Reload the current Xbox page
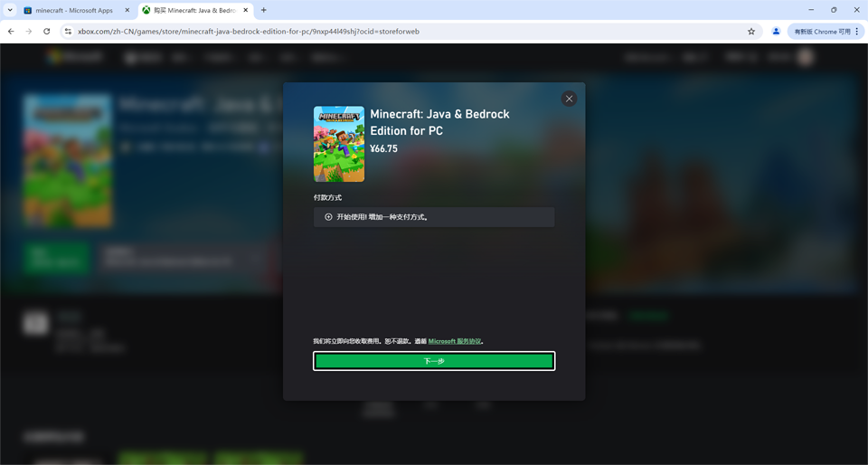 click(x=47, y=32)
